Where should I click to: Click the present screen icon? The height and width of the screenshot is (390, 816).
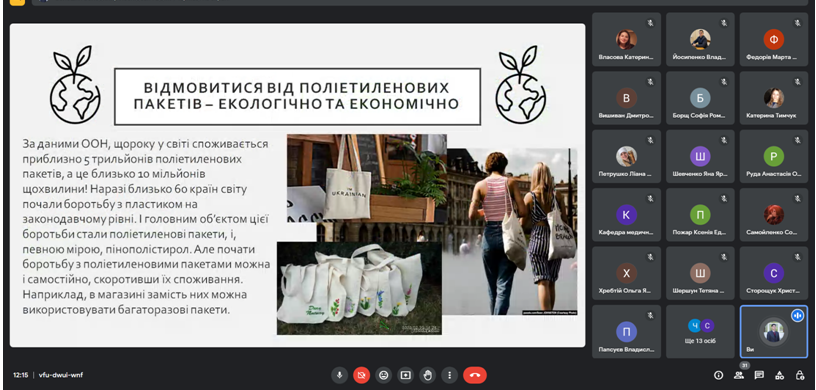point(405,375)
